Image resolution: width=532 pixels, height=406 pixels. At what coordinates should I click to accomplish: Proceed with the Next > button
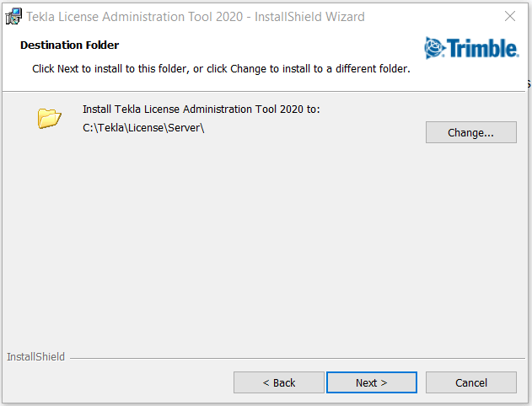372,382
